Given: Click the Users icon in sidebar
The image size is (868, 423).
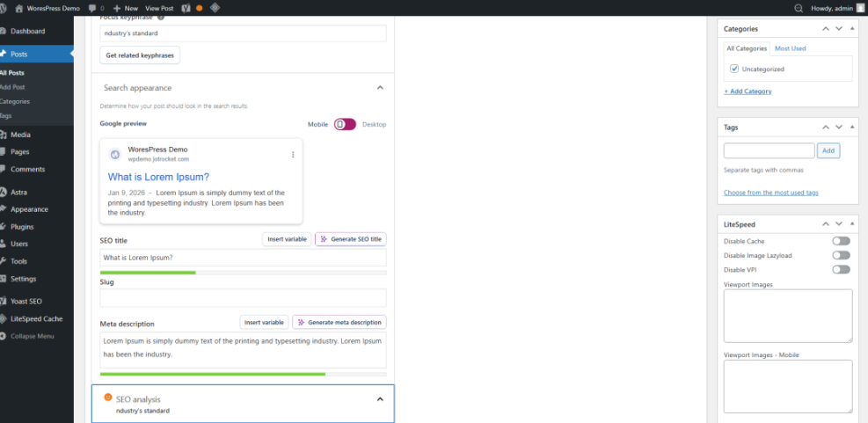Looking at the screenshot, I should pyautogui.click(x=4, y=244).
